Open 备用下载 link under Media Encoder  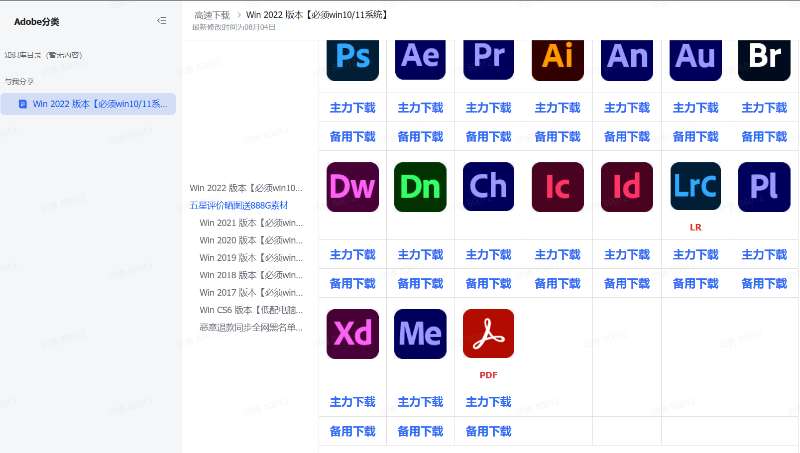coord(420,432)
